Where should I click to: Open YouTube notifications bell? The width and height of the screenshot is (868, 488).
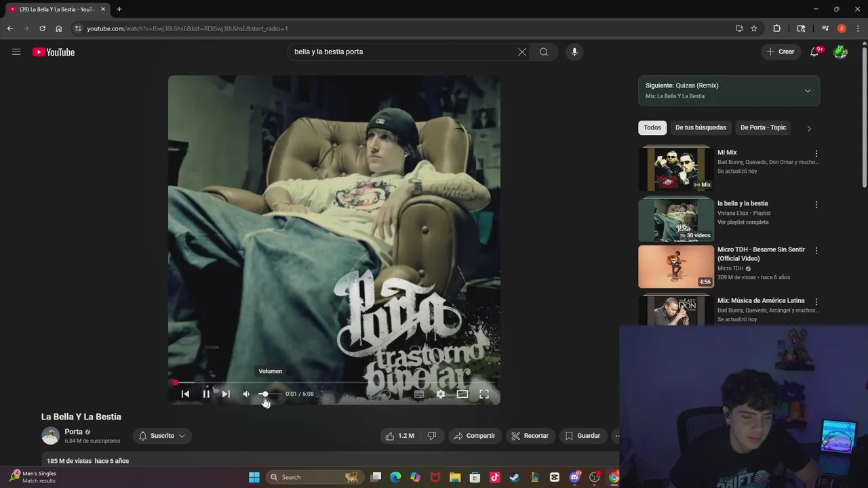click(815, 52)
